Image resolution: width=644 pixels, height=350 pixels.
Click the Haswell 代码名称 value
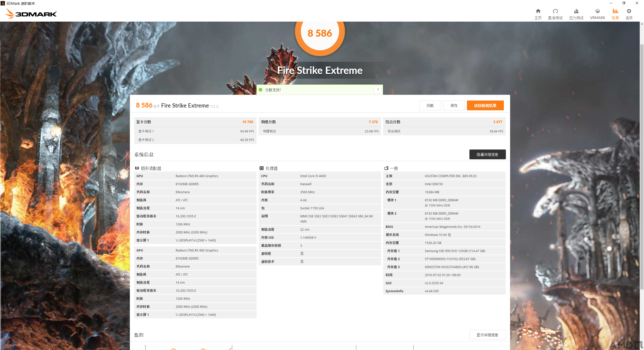306,184
